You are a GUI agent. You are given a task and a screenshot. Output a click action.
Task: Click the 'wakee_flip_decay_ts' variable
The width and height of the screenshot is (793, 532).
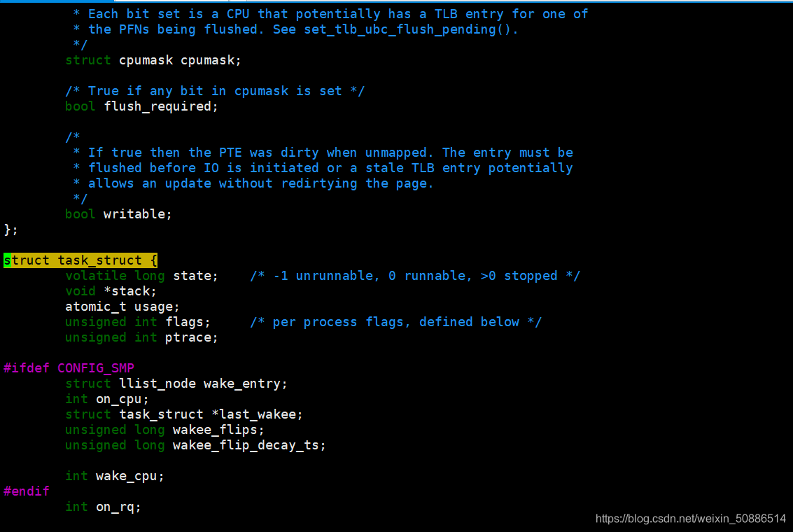coord(246,445)
